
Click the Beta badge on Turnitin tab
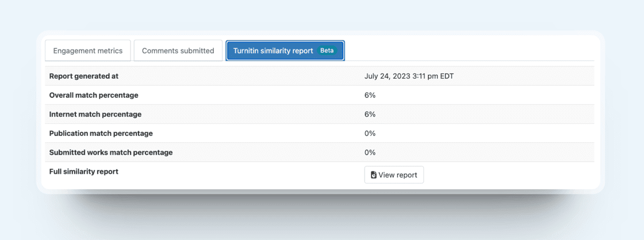[x=327, y=51]
